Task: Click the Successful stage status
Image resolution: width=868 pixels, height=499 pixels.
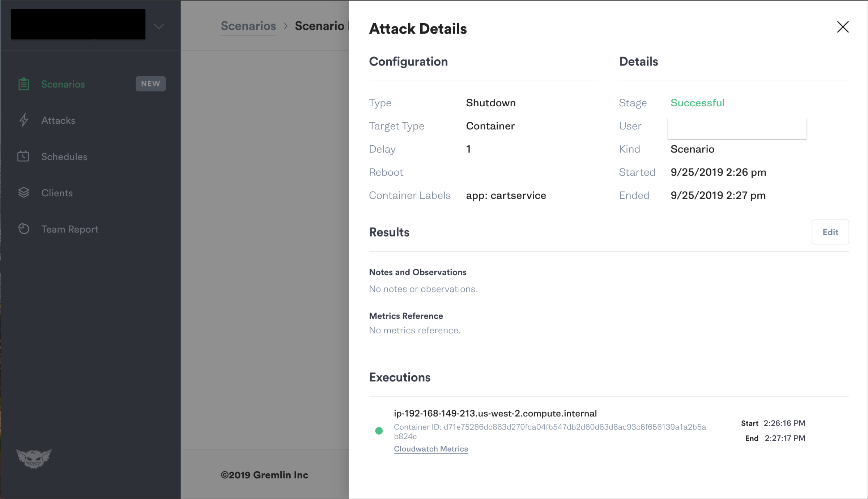Action: pos(697,103)
